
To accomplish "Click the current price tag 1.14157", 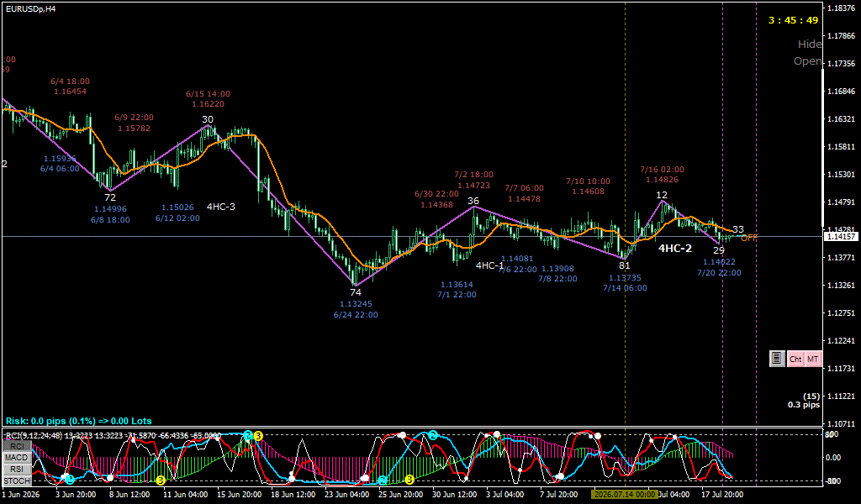I will [x=841, y=237].
